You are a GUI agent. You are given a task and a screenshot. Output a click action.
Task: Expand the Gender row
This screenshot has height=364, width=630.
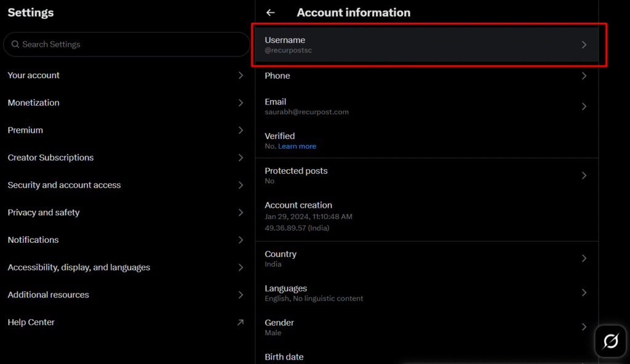click(x=427, y=326)
